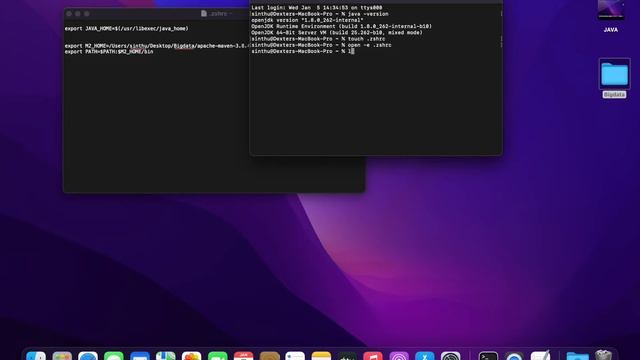This screenshot has width=640, height=360.
Task: Click the 'touch .zshrc' command line in Terminal
Action: point(318,39)
